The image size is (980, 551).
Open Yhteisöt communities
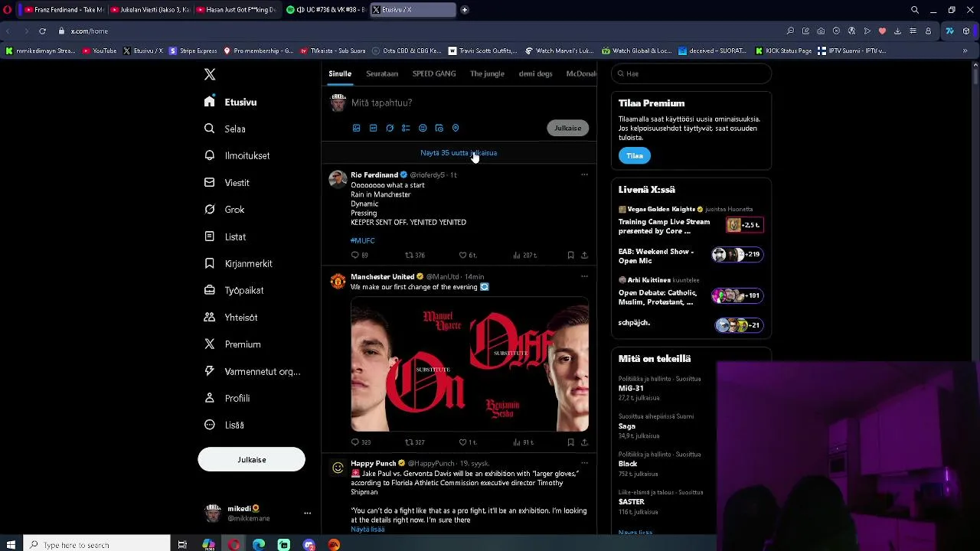(230, 317)
